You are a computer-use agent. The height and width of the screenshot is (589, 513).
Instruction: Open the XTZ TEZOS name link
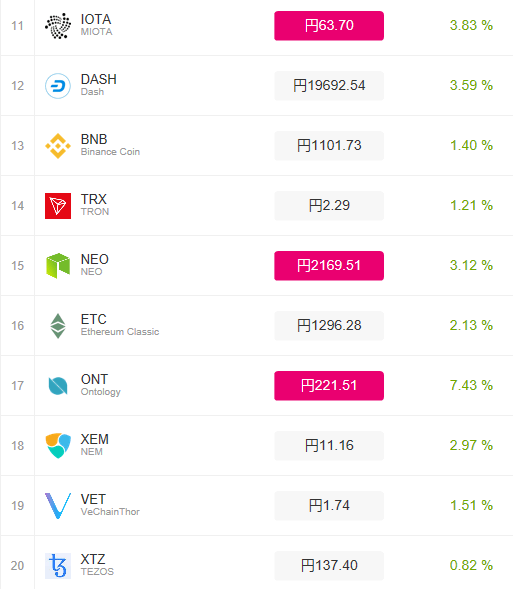click(97, 565)
